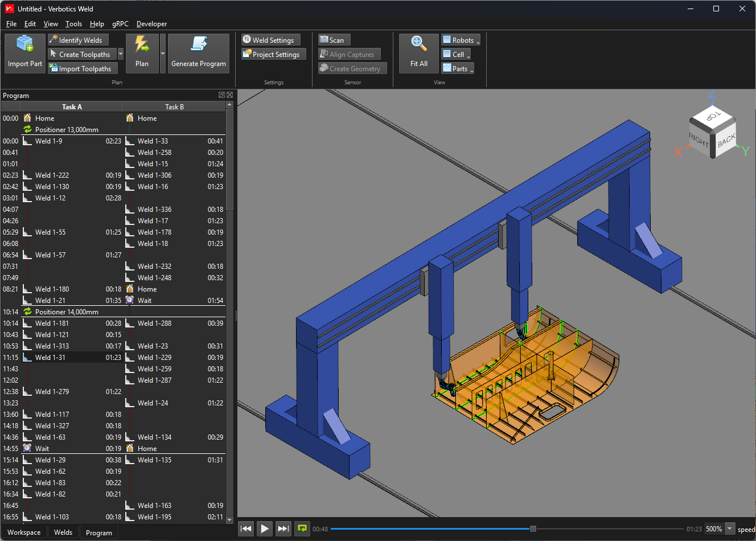Select the TOP face of view cube
Image resolution: width=756 pixels, height=541 pixels.
712,116
